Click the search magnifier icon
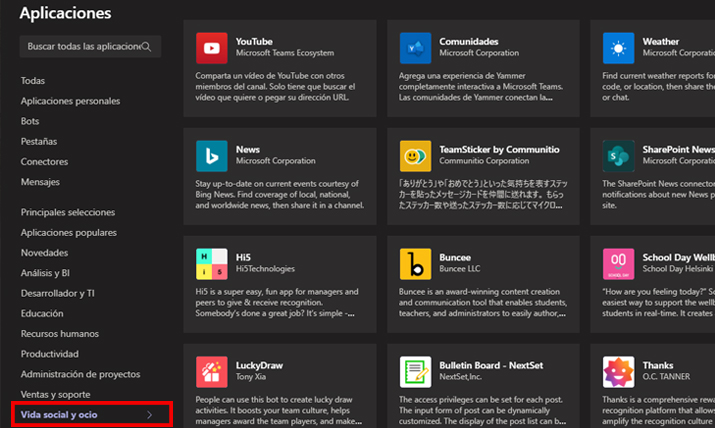 click(146, 46)
